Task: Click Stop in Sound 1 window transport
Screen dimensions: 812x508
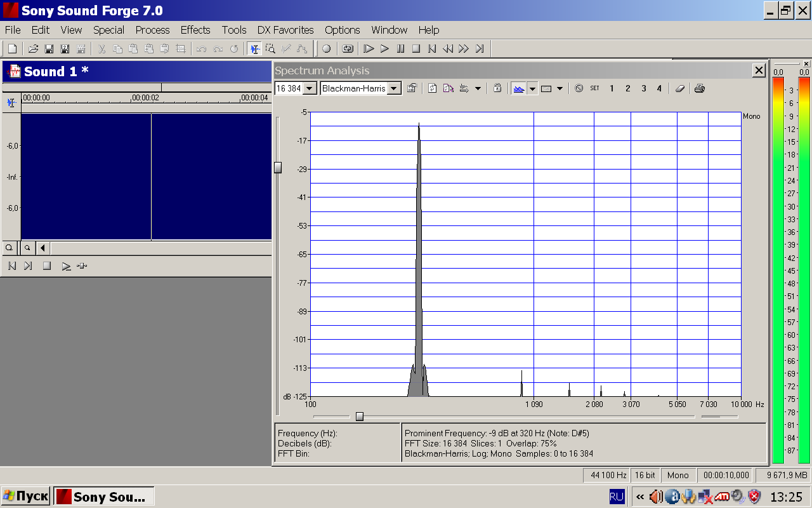Action: coord(46,266)
